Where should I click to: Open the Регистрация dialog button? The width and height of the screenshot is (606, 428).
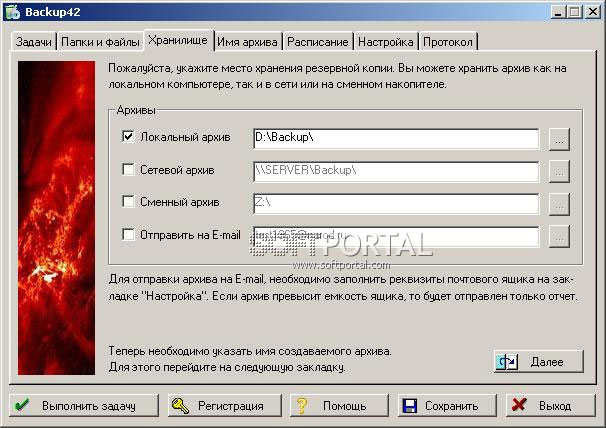click(225, 406)
